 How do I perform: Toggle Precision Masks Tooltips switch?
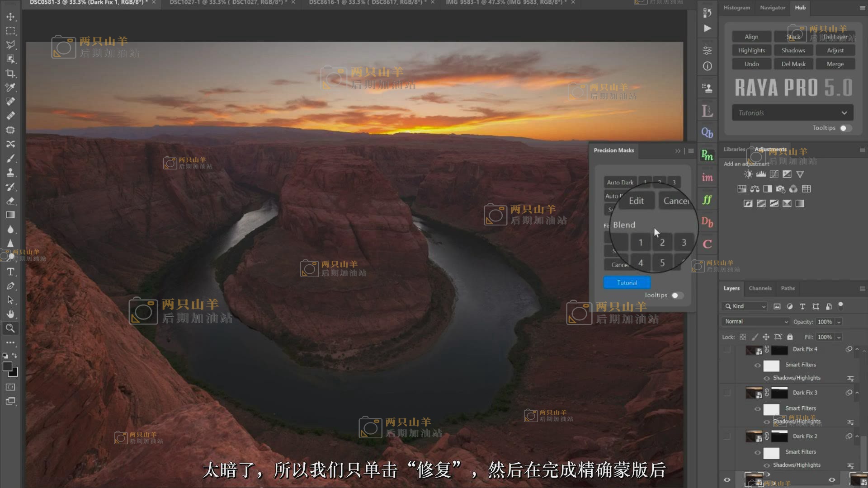(677, 296)
